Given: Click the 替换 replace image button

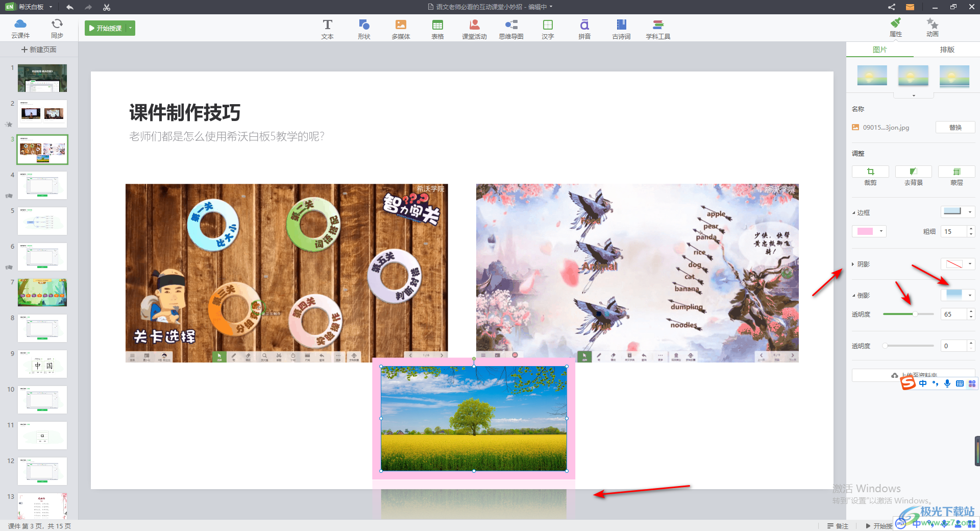Looking at the screenshot, I should pos(955,127).
